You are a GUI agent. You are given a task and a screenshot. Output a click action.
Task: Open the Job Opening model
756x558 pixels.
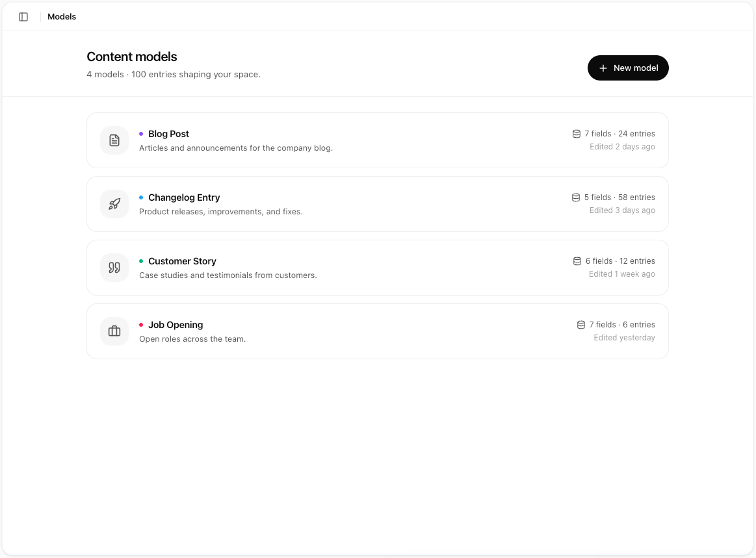click(378, 331)
